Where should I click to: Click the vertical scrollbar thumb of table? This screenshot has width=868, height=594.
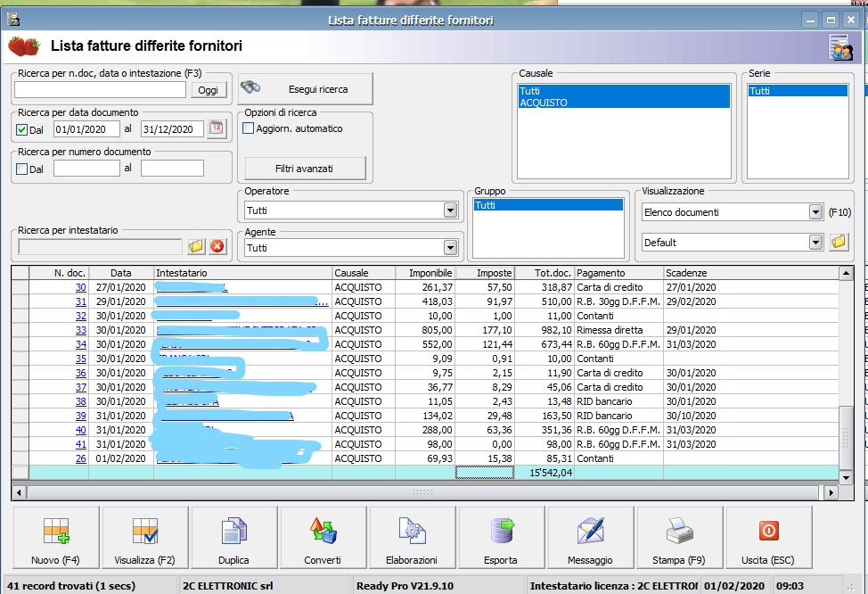tap(846, 438)
